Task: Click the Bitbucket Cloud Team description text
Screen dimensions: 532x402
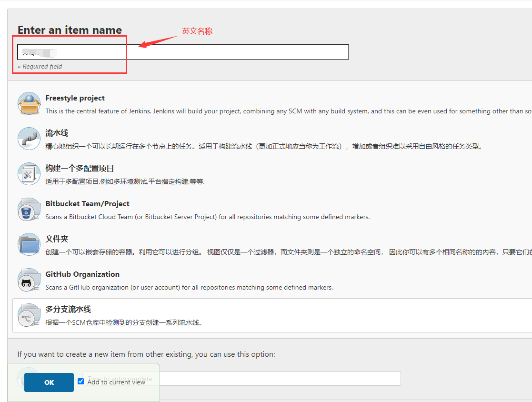Action: click(208, 217)
